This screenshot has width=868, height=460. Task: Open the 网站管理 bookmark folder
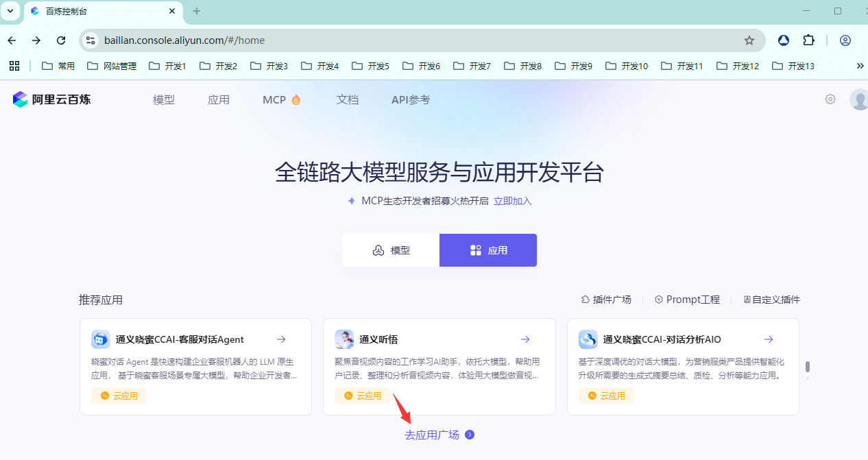coord(112,66)
